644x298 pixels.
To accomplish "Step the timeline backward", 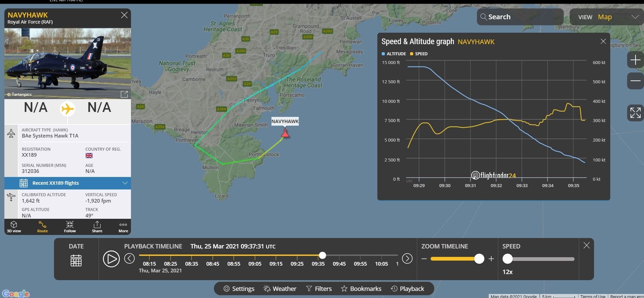I will coord(129,259).
